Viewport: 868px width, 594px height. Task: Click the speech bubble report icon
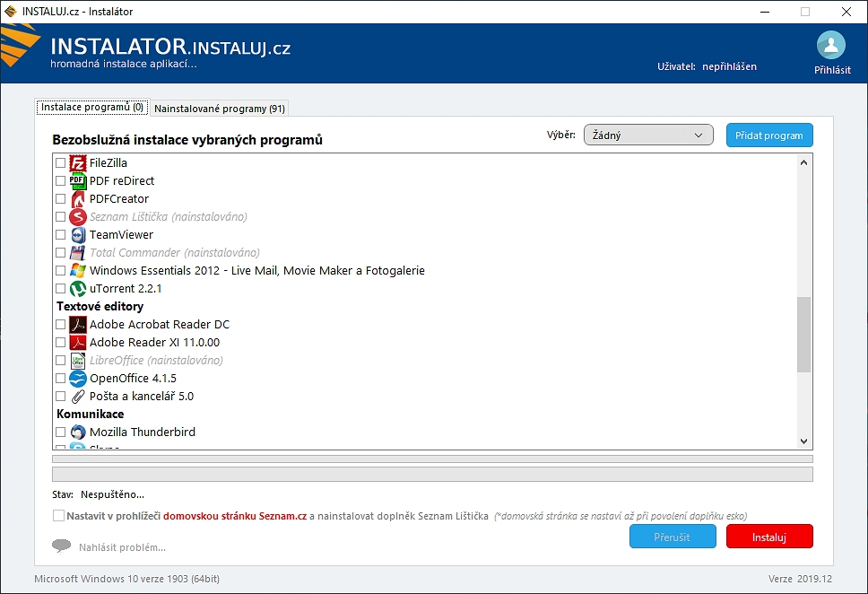point(62,546)
